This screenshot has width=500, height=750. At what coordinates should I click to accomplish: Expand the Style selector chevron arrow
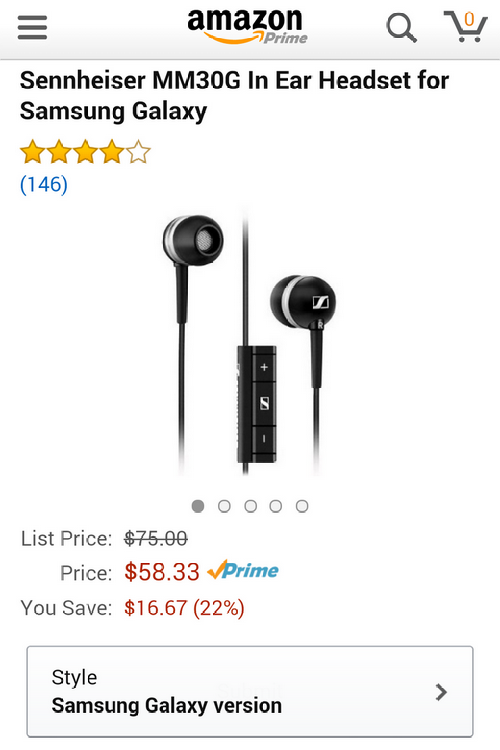tap(442, 692)
